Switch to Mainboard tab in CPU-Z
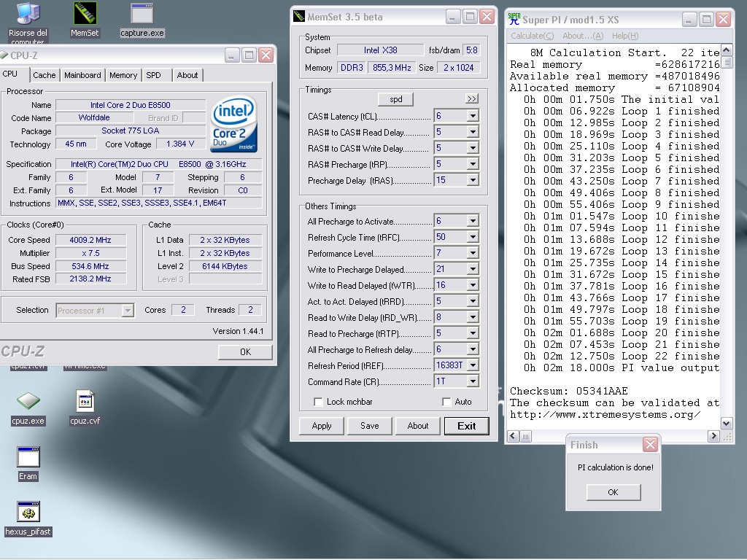The height and width of the screenshot is (560, 747). (x=82, y=75)
